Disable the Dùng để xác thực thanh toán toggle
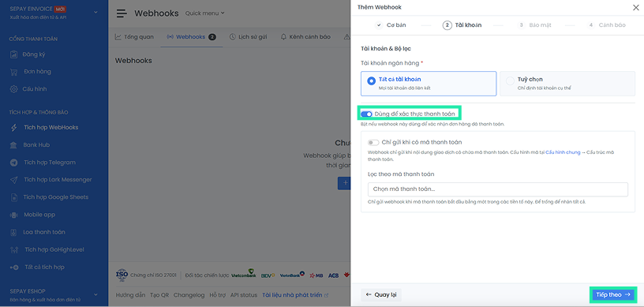 tap(366, 114)
